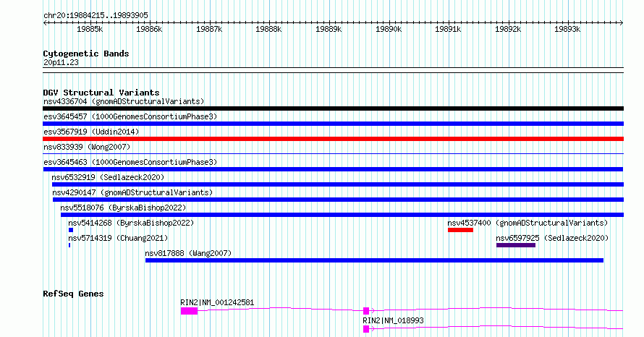Open the nsv5414268 (ByrskaBishop2022) label
This screenshot has height=337, width=644.
coord(131,223)
